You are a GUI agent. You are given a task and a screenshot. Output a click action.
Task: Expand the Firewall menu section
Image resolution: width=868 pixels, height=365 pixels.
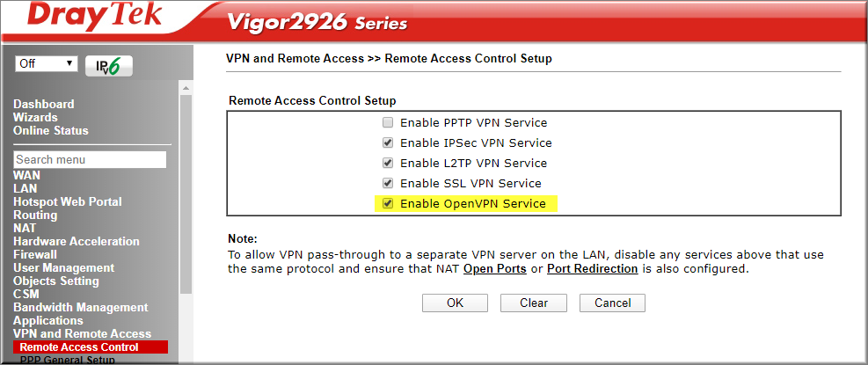pos(35,255)
